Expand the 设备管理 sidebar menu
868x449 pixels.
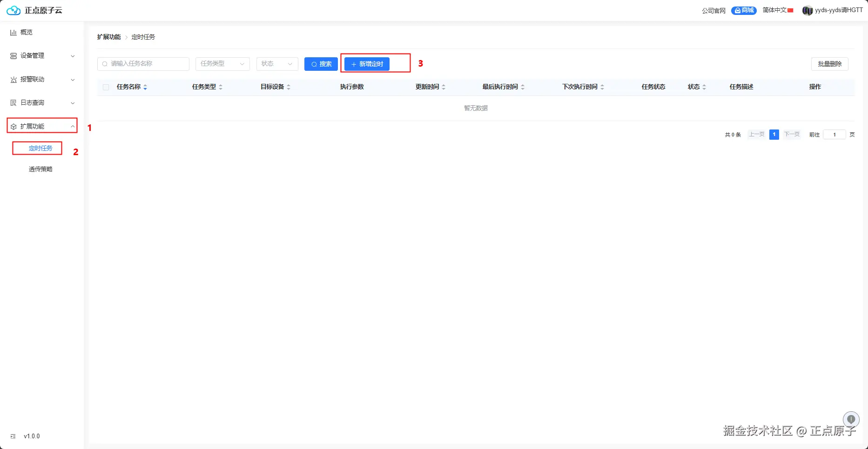click(42, 56)
